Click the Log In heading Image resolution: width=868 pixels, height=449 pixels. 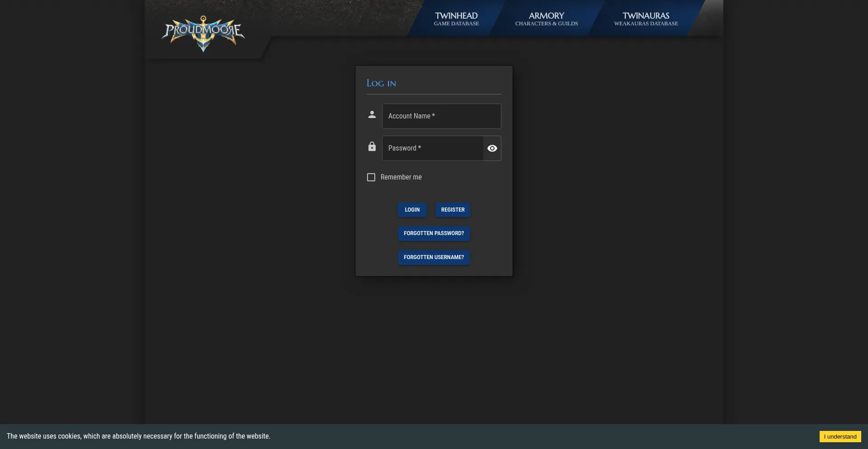click(381, 83)
